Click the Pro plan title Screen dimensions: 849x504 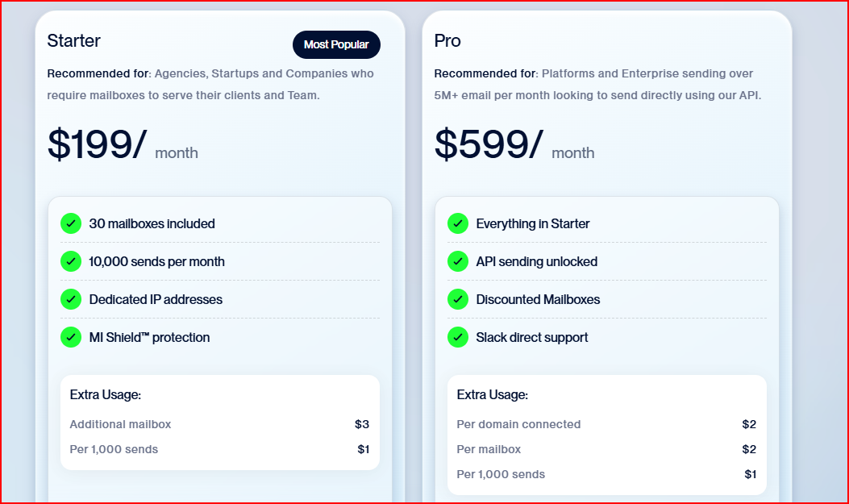click(447, 40)
